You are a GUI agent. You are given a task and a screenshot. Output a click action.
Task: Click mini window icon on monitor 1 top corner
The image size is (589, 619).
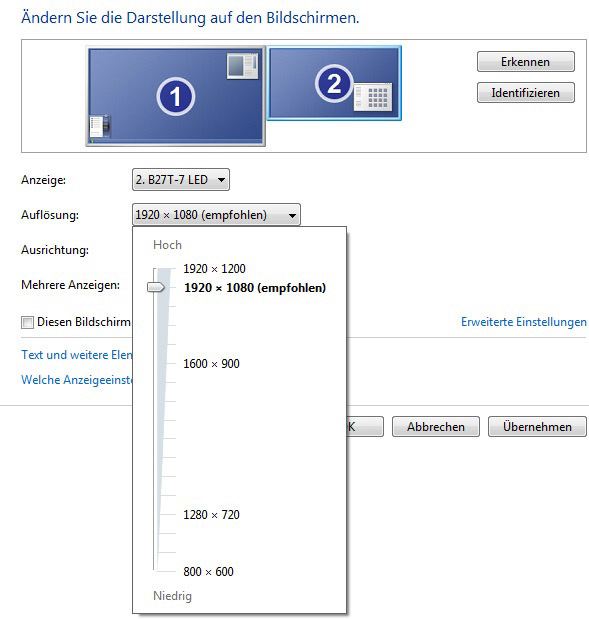pyautogui.click(x=242, y=66)
